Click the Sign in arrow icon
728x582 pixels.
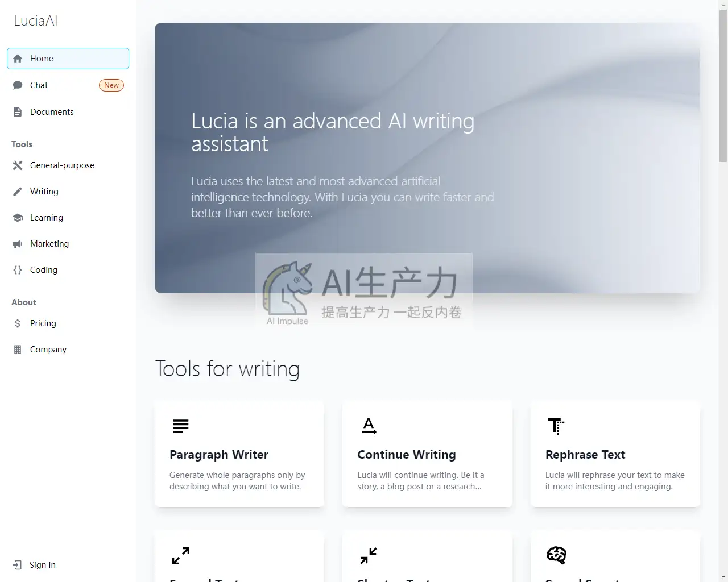pos(18,565)
